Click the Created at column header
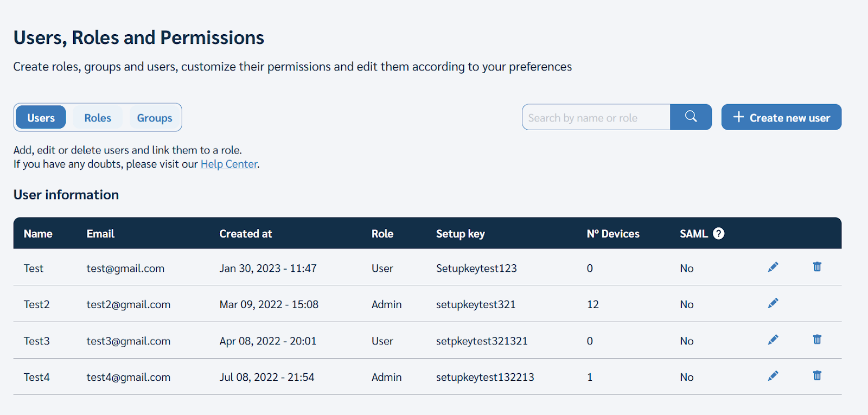868x415 pixels. [x=246, y=234]
